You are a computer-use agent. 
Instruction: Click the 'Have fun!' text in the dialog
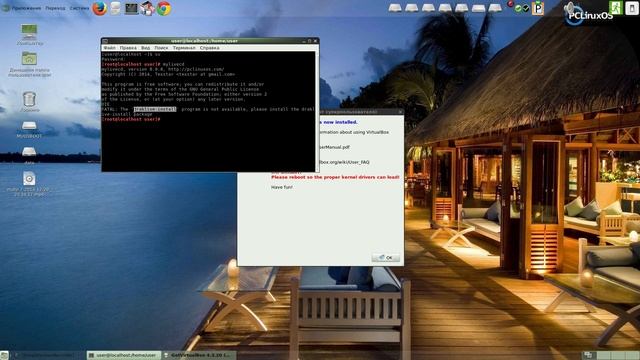(282, 187)
